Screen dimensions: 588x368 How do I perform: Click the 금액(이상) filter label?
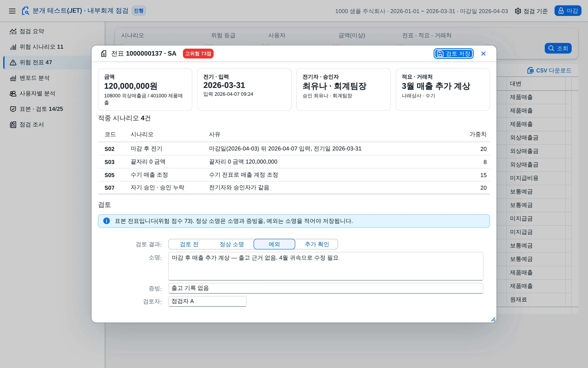point(352,36)
